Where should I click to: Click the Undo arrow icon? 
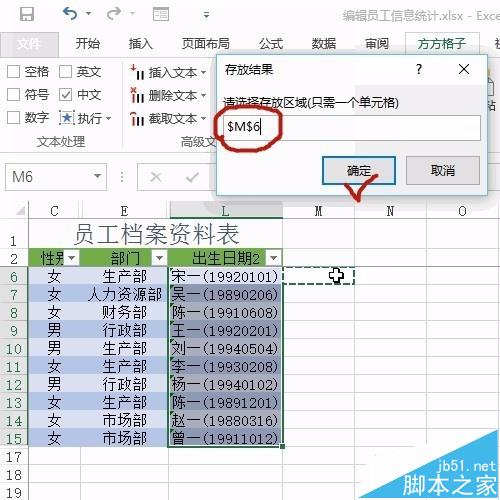(70, 14)
